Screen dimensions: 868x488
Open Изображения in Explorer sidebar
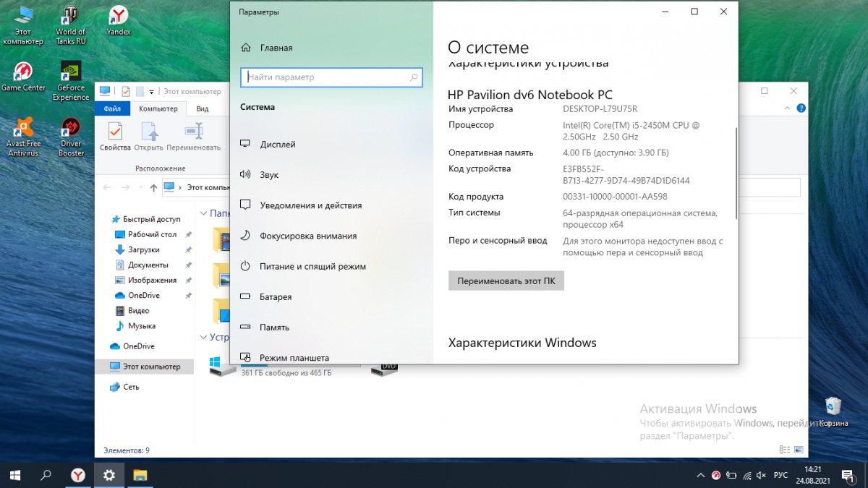tap(146, 280)
